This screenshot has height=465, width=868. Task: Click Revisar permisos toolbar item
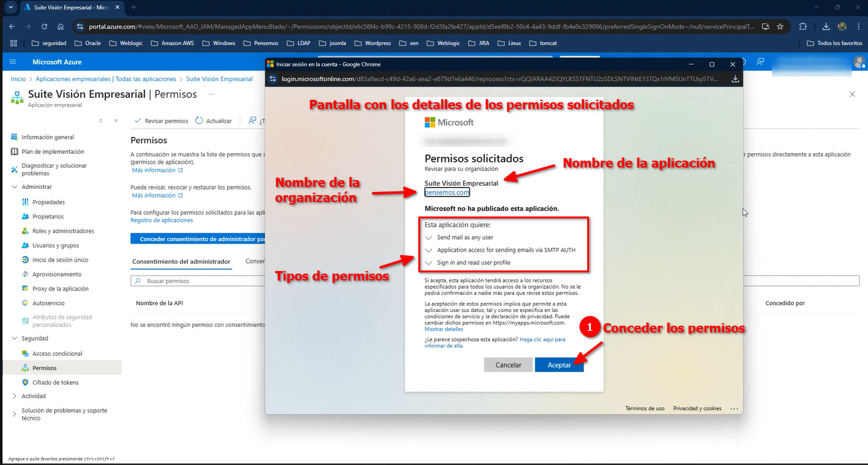tap(161, 120)
